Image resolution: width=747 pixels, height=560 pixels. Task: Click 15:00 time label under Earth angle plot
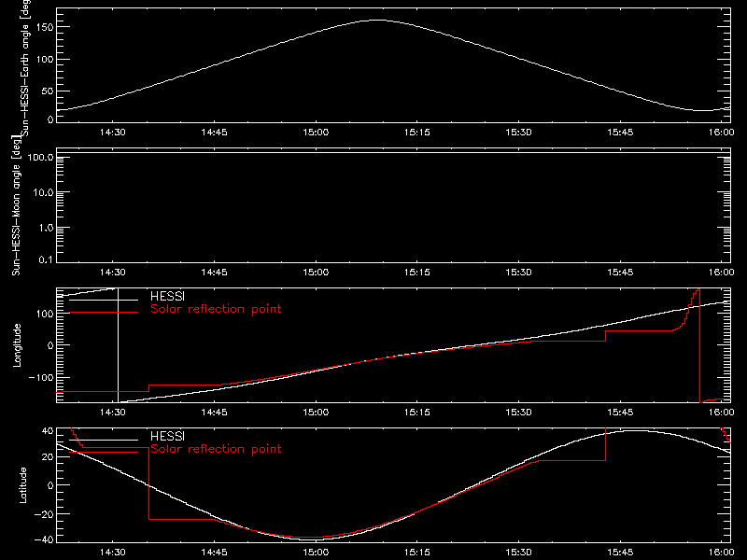316,132
